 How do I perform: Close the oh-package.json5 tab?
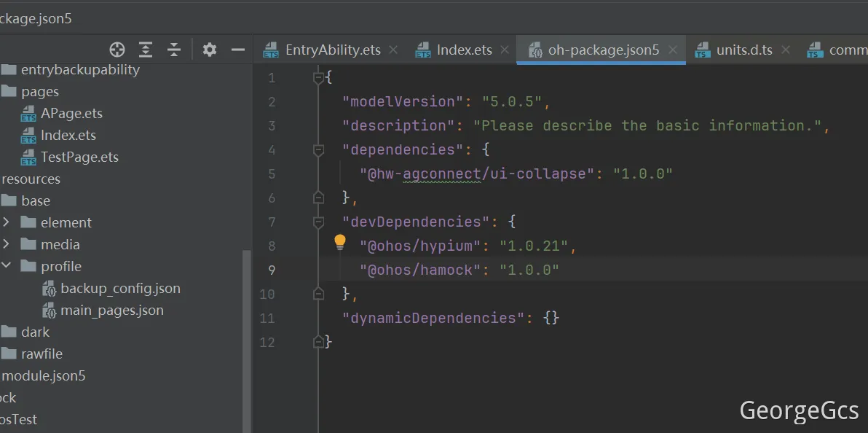pos(673,50)
